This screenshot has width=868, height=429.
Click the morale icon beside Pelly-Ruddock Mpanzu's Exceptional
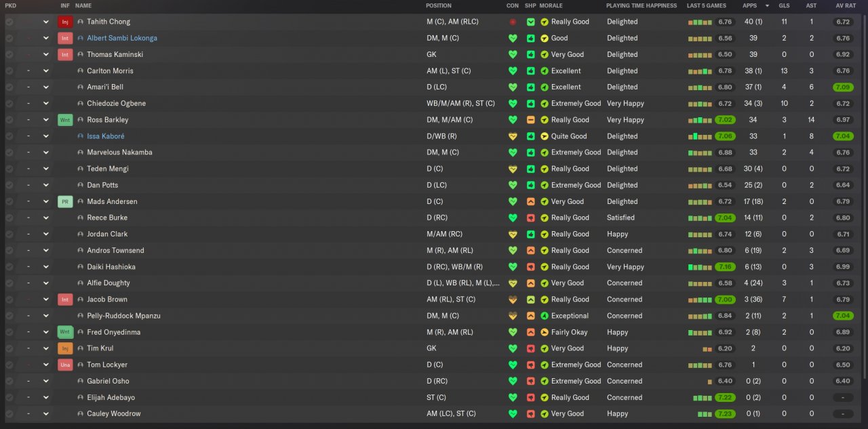pyautogui.click(x=545, y=316)
